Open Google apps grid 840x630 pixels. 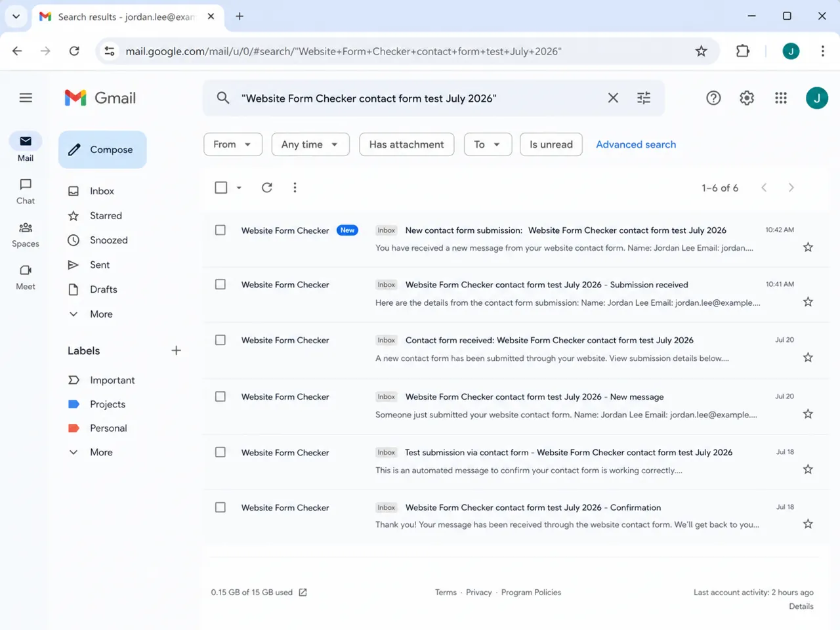coord(780,98)
